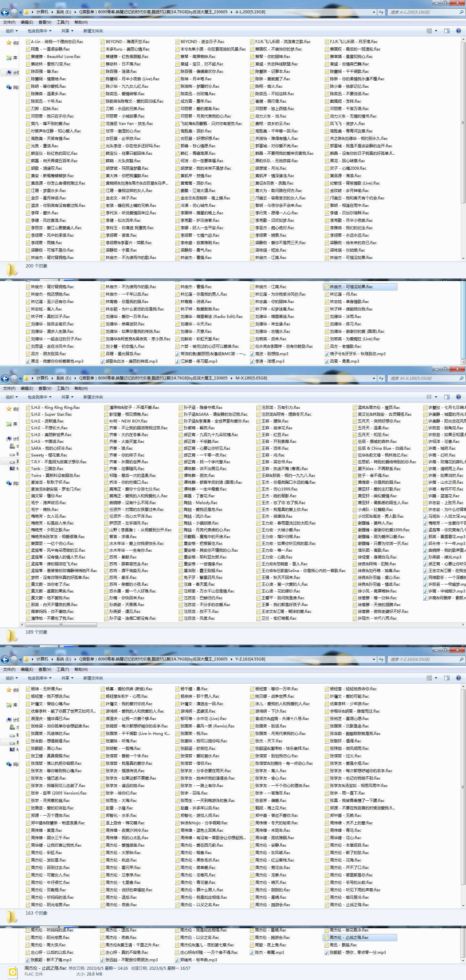Open address history dropdown in M-X.189 window

pos(373,378)
